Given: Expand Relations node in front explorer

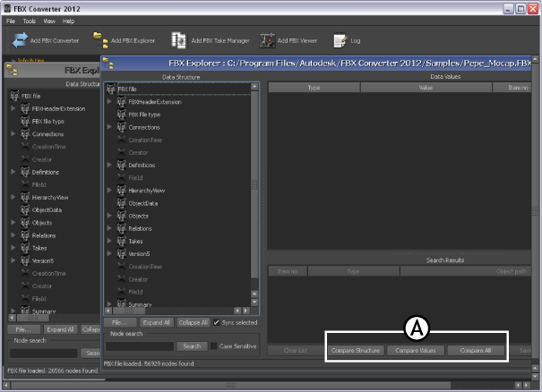Looking at the screenshot, I should click(109, 228).
